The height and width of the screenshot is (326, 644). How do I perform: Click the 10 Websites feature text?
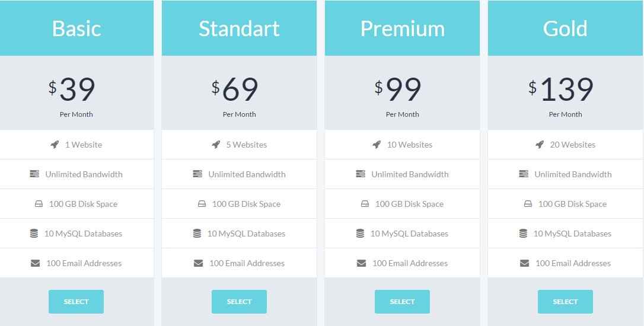(409, 145)
